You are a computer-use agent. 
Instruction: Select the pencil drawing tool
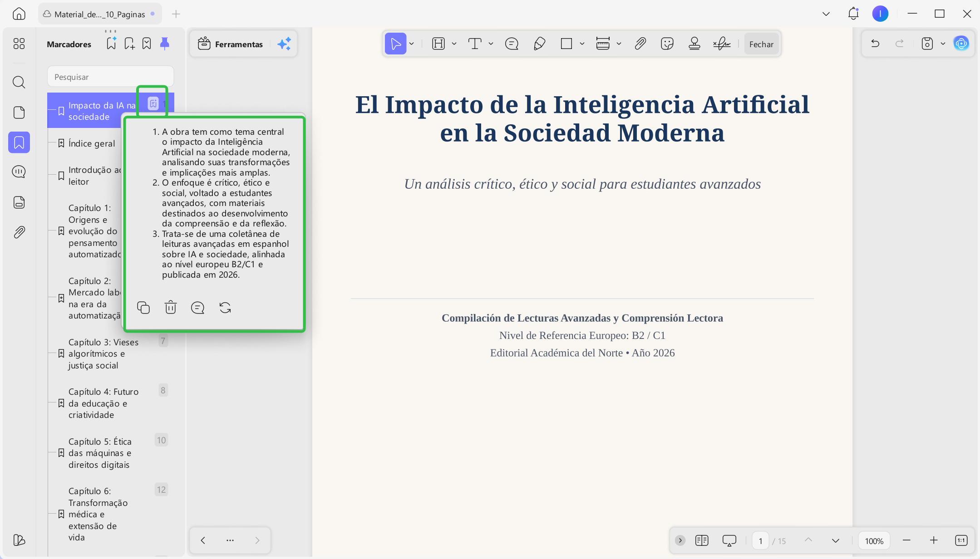tap(539, 44)
